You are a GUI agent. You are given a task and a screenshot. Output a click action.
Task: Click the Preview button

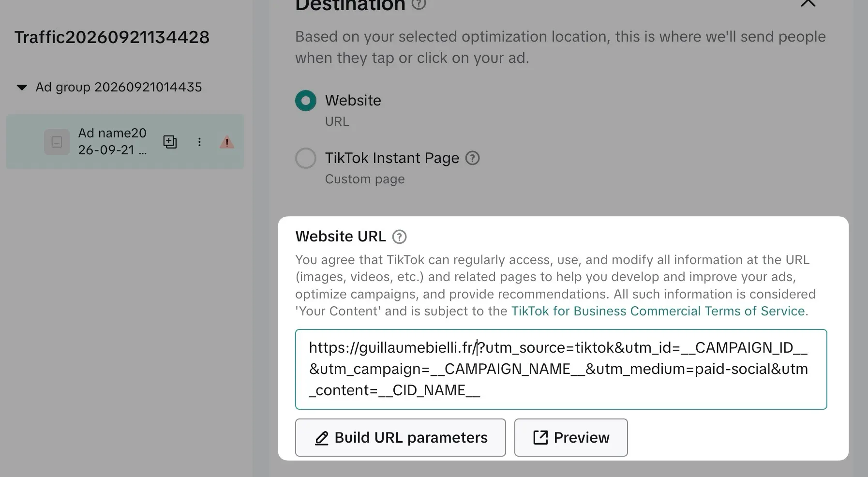[x=571, y=437]
